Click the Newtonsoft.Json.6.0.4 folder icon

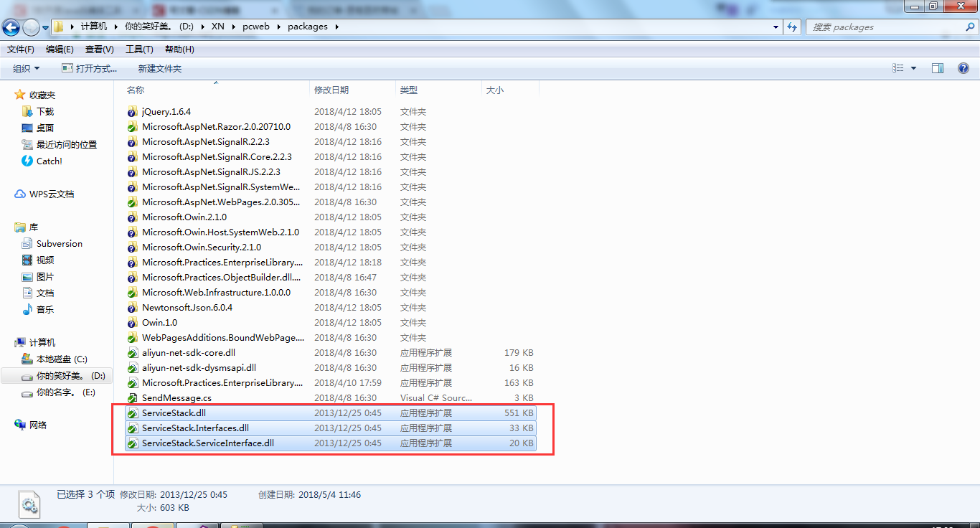[132, 308]
